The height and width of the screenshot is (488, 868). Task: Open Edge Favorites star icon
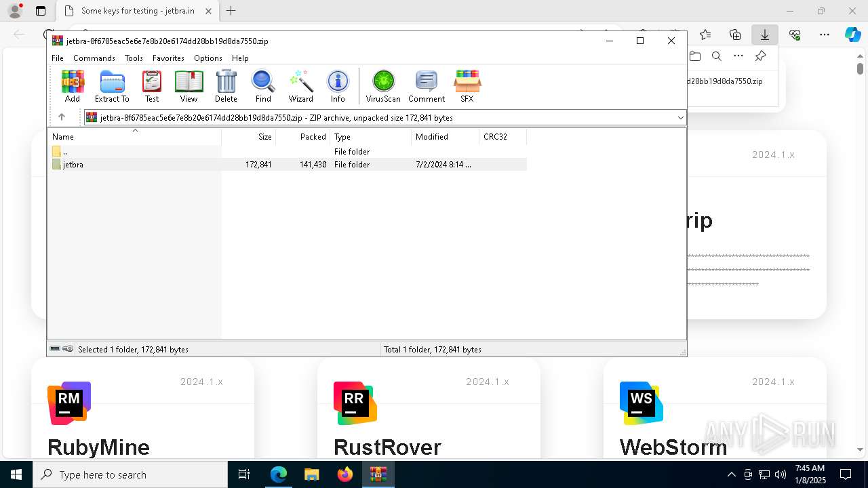pyautogui.click(x=705, y=35)
